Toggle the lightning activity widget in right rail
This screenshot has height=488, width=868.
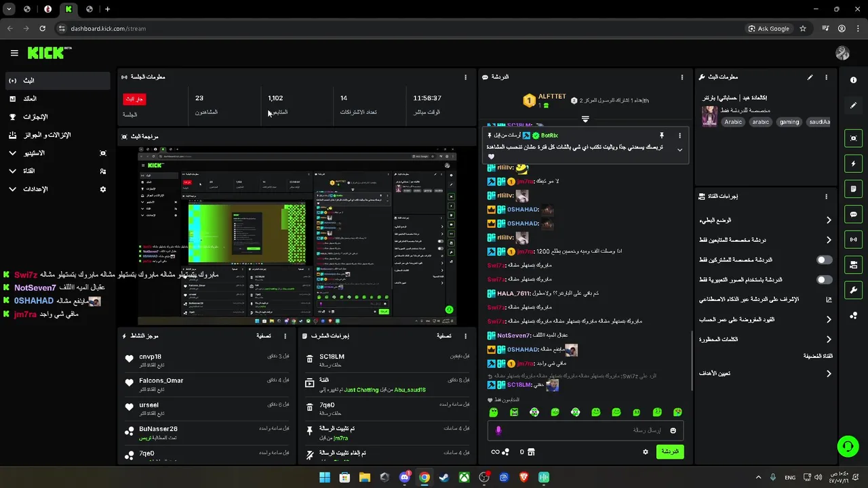coord(853,163)
